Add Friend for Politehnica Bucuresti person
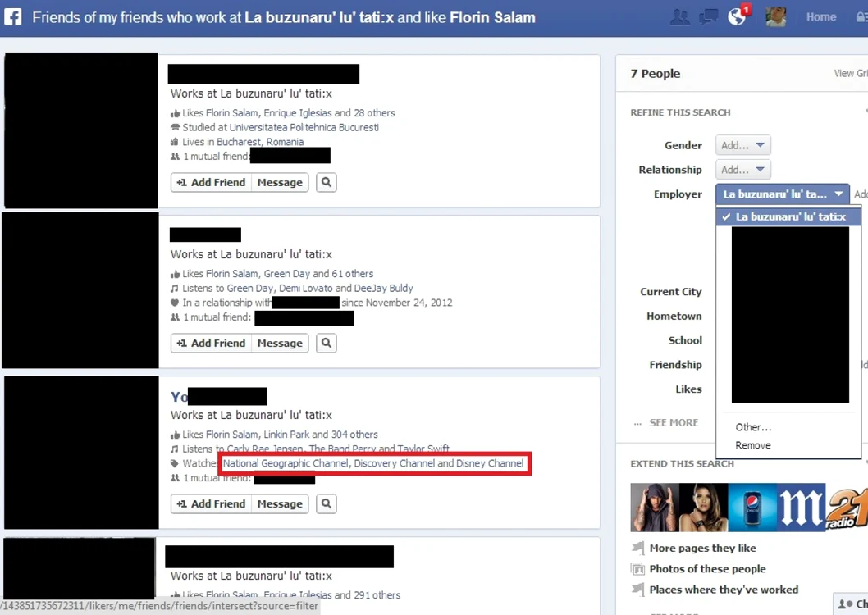This screenshot has height=615, width=868. click(211, 183)
